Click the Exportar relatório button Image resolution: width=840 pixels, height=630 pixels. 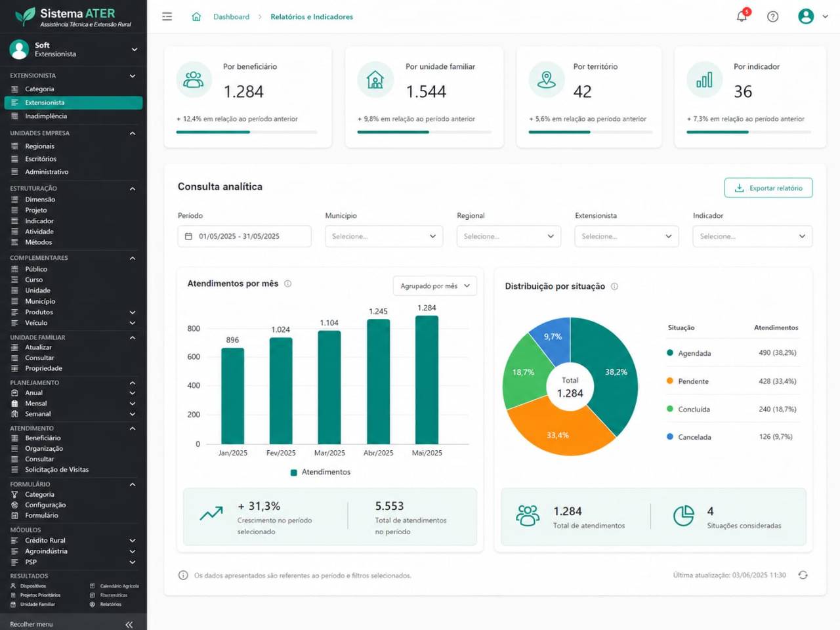tap(768, 188)
